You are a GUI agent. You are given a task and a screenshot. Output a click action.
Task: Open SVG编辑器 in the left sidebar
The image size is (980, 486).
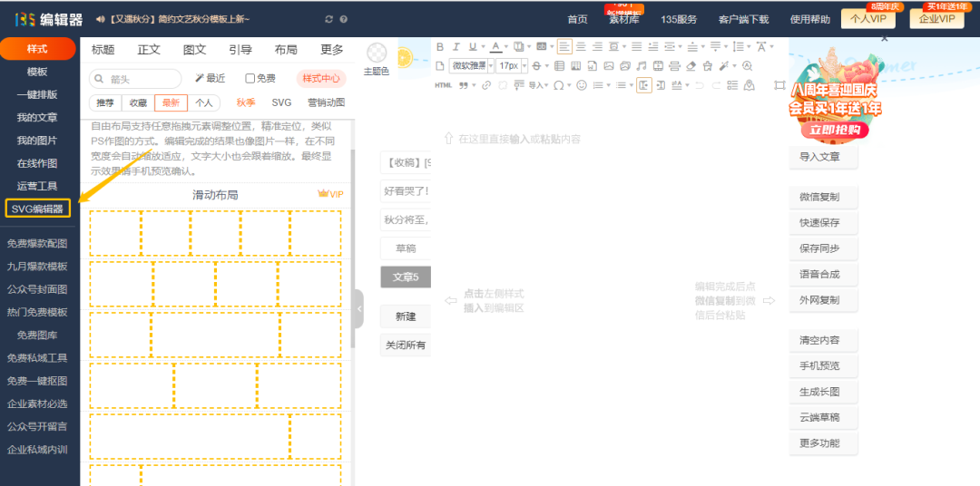click(x=37, y=209)
